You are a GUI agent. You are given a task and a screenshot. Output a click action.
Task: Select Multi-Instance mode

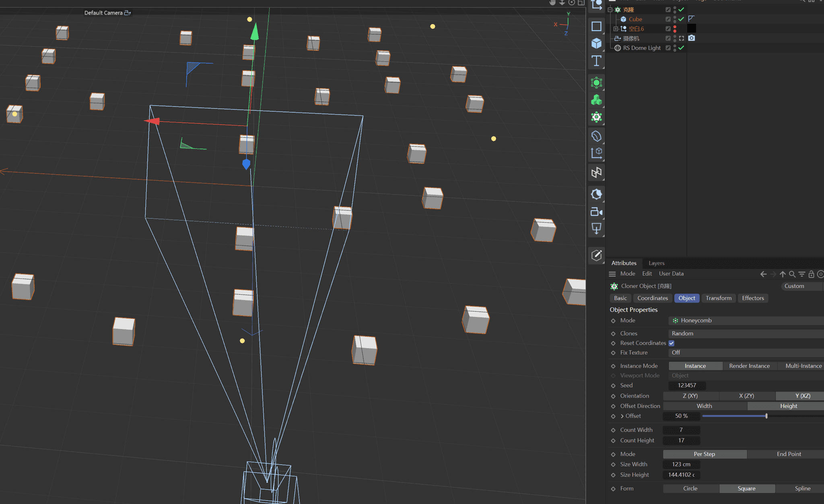point(803,366)
